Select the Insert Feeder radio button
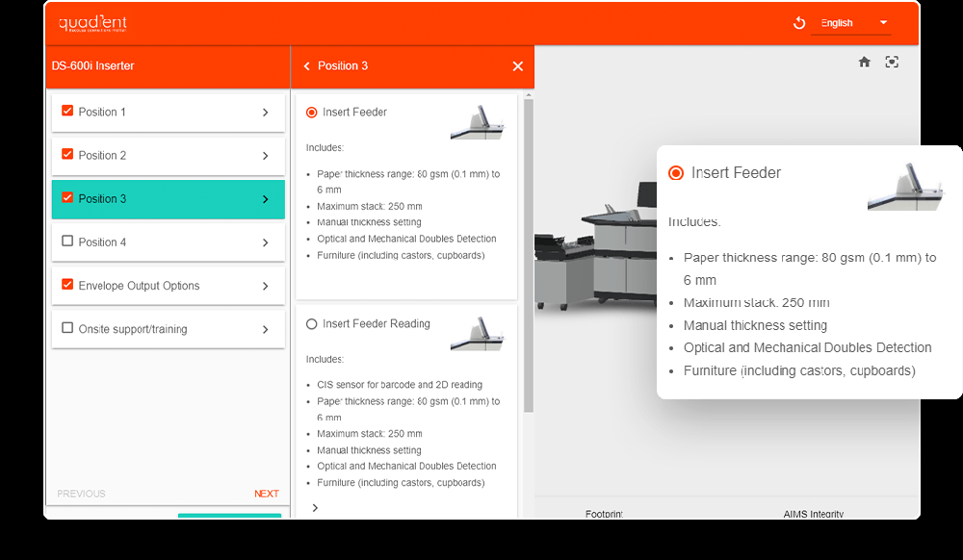Image resolution: width=963 pixels, height=560 pixels. click(x=311, y=113)
